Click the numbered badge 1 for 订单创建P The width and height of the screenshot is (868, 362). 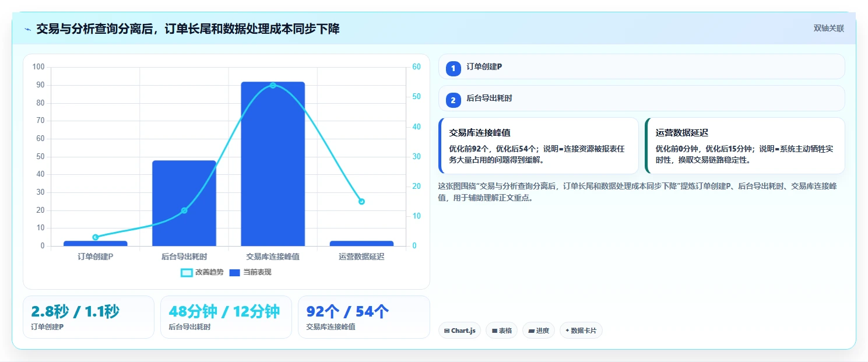[x=454, y=68]
